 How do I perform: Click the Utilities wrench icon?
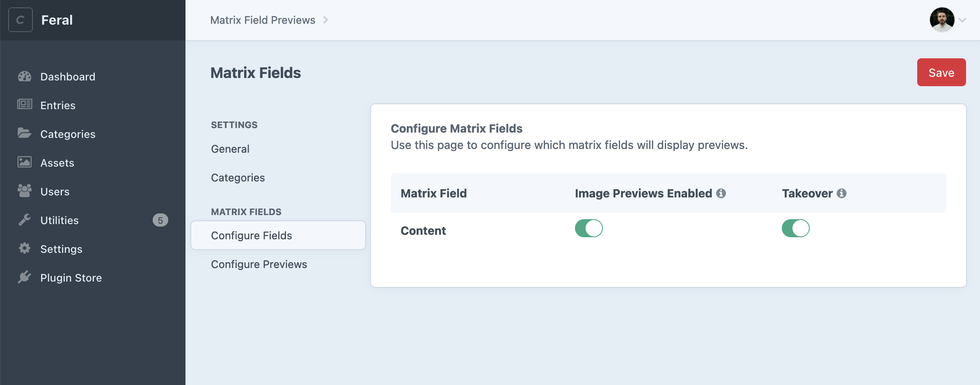coord(25,220)
